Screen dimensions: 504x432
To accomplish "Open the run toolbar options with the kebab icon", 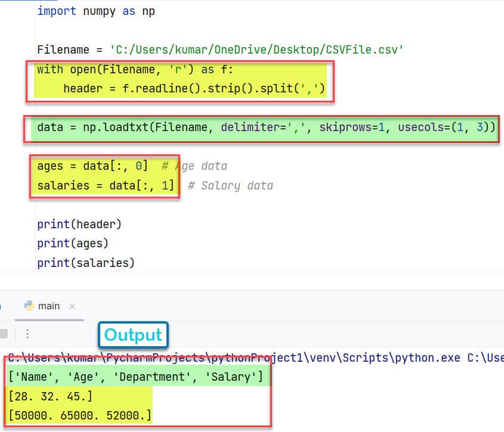I will pos(27,334).
